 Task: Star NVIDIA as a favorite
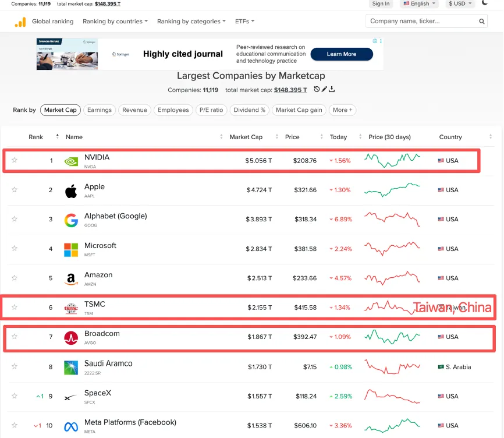coord(15,160)
